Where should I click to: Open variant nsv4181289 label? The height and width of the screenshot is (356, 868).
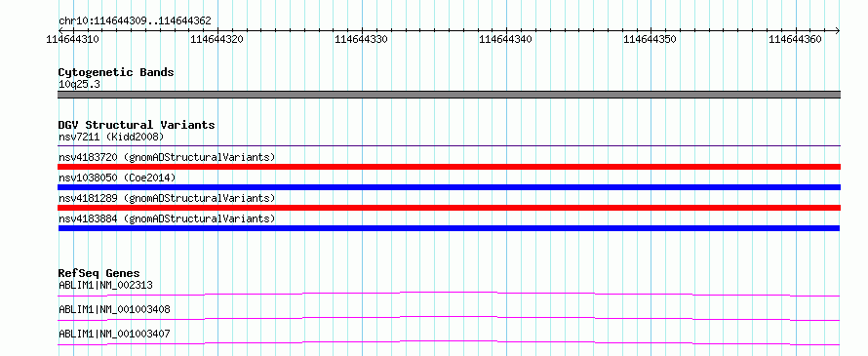[167, 198]
